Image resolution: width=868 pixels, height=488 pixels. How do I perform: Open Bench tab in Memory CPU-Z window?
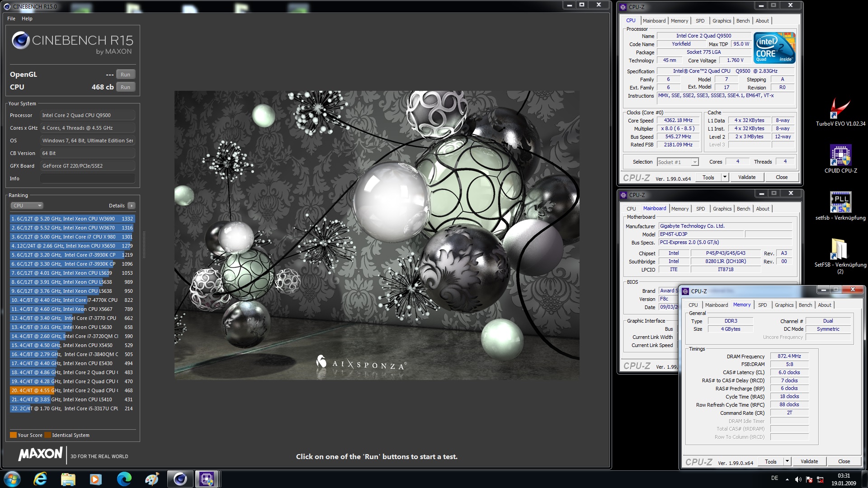coord(805,305)
